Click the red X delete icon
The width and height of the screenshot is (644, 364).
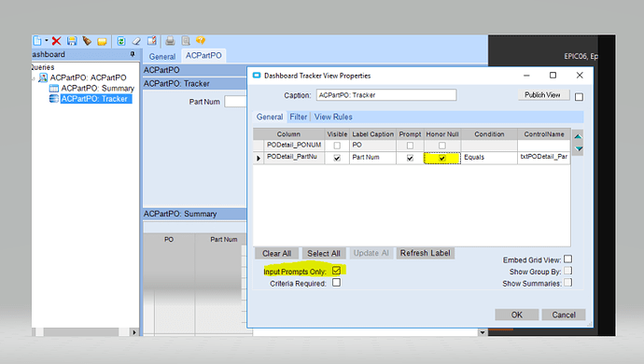point(57,41)
